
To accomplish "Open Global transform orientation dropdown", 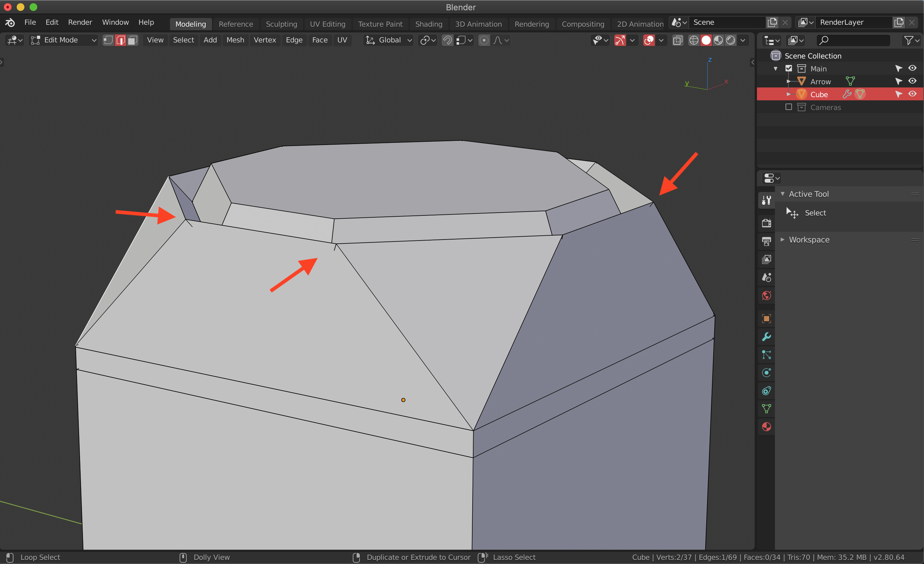I will [x=388, y=40].
